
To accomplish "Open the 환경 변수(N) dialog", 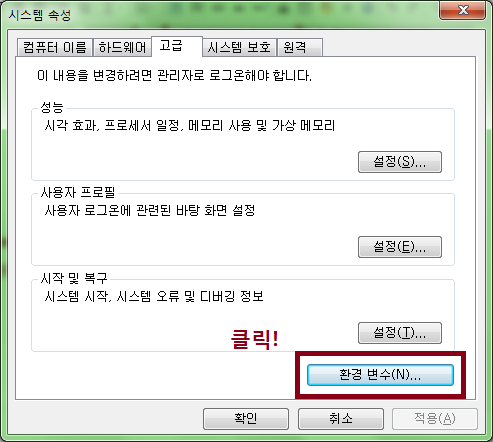I will click(x=380, y=375).
